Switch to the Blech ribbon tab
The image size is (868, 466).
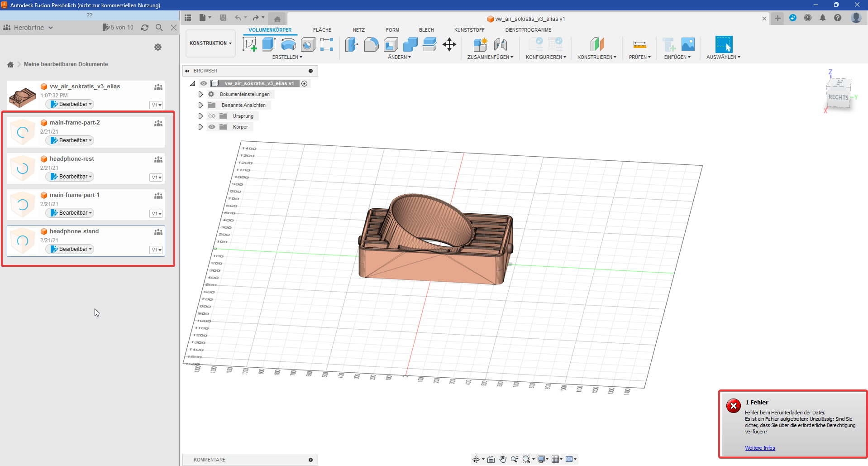tap(426, 30)
